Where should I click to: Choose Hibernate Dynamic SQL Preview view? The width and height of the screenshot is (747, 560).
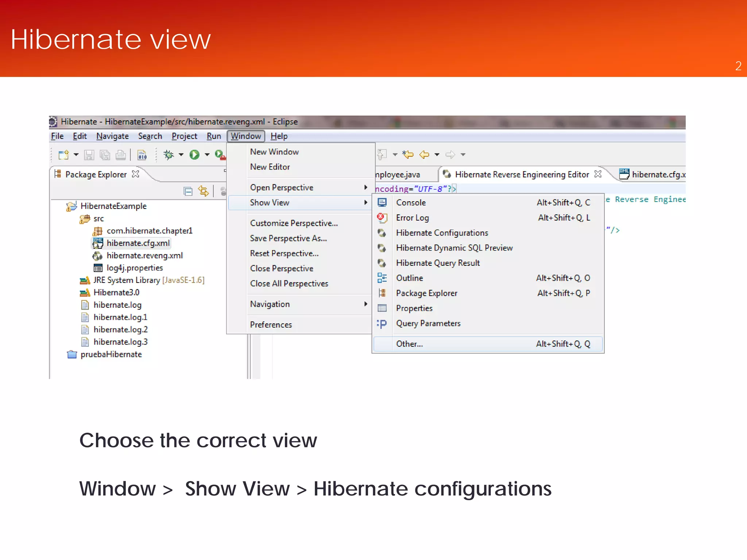[x=454, y=248]
